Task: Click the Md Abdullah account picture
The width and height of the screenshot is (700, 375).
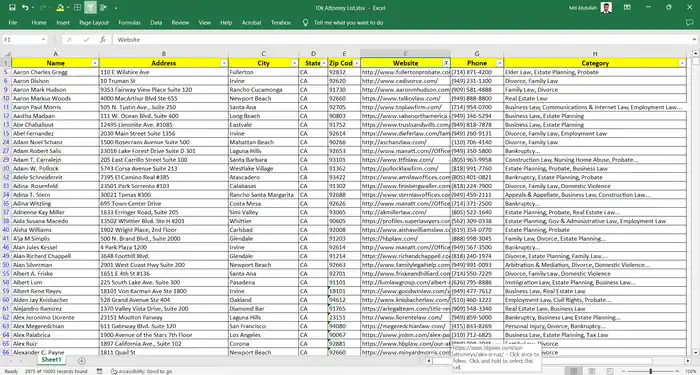Action: pyautogui.click(x=606, y=8)
